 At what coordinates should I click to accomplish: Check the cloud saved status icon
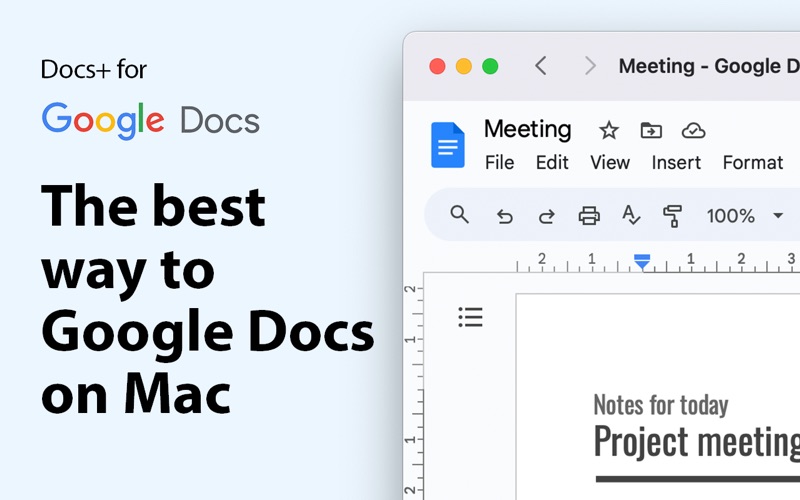coord(693,131)
